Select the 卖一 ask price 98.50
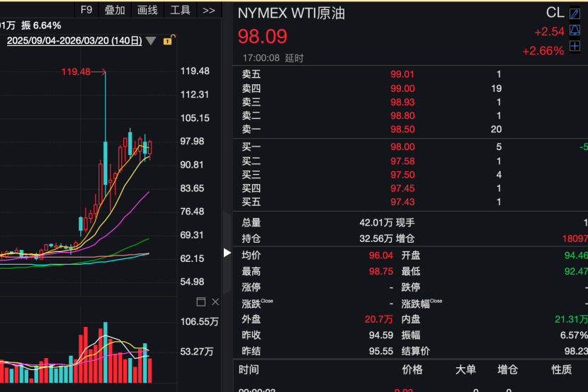The width and height of the screenshot is (588, 392). (x=402, y=129)
